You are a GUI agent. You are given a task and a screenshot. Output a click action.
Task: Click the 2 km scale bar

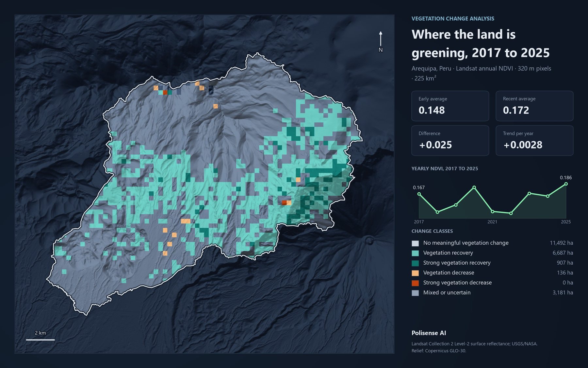[x=41, y=340]
